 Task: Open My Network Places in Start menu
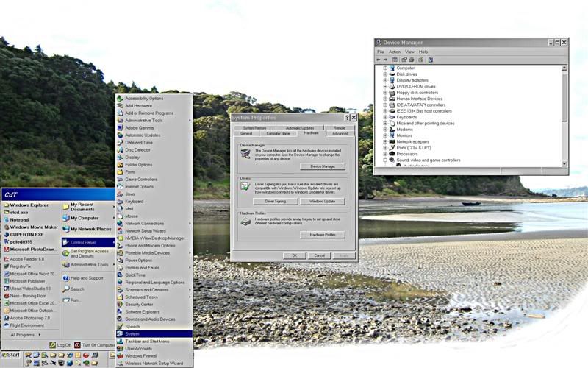[88, 229]
